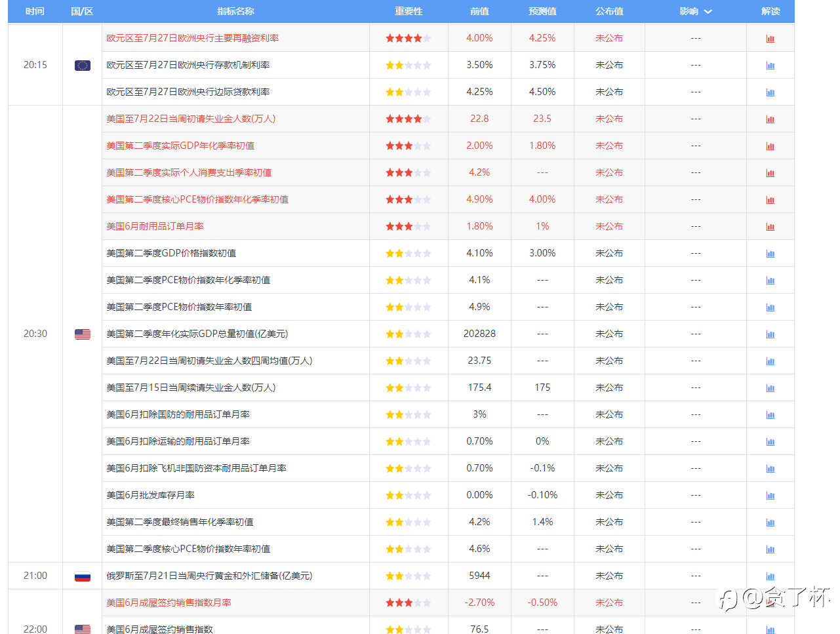Click the 时间 column header
The width and height of the screenshot is (840, 634).
pos(35,11)
